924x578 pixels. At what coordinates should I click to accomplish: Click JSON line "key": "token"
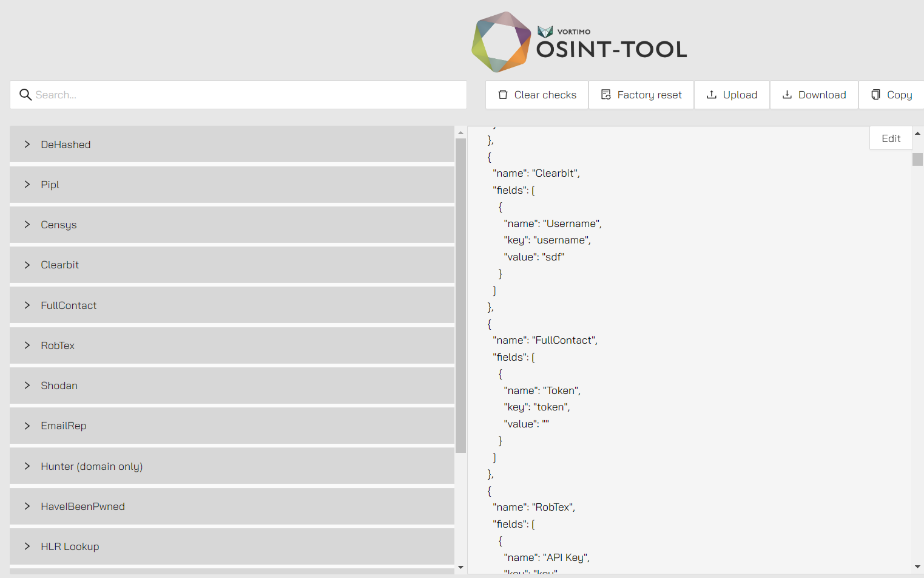click(537, 407)
